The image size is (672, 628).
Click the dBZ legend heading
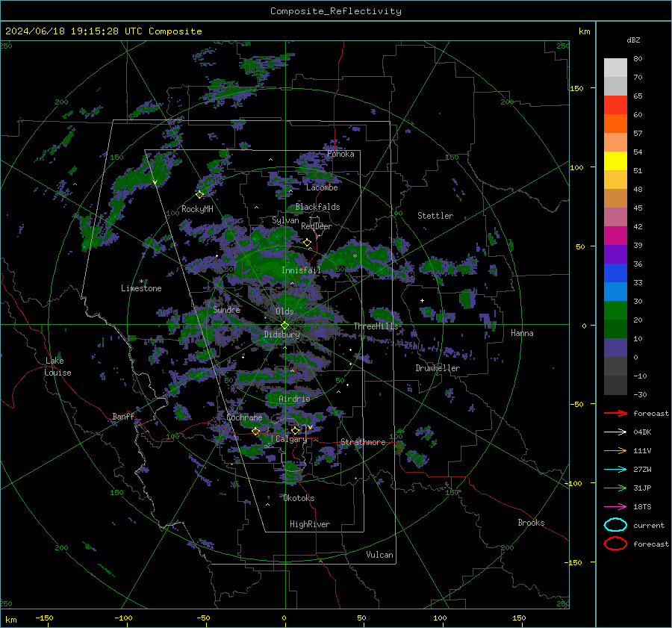pos(633,40)
